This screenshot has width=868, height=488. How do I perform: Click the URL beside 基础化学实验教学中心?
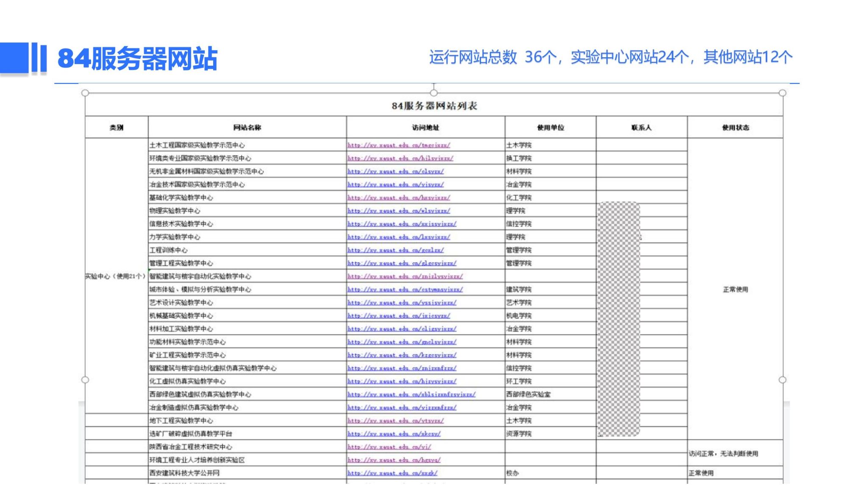pyautogui.click(x=399, y=198)
